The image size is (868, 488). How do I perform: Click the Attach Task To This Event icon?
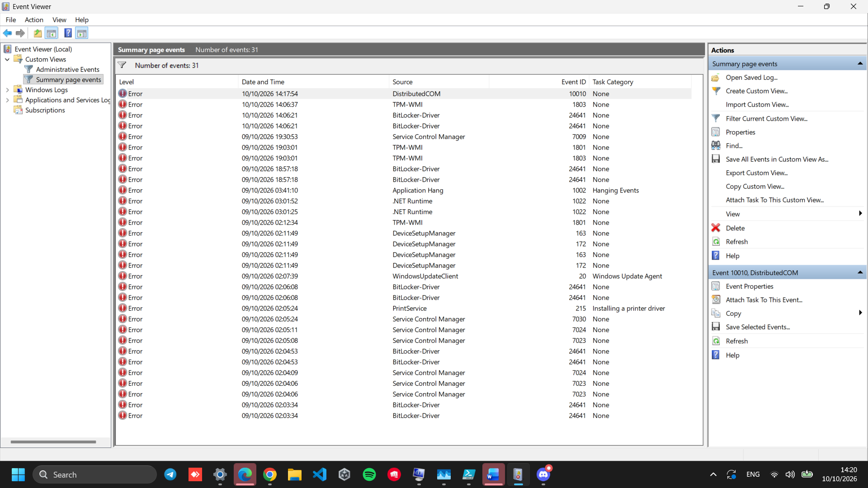click(x=716, y=300)
